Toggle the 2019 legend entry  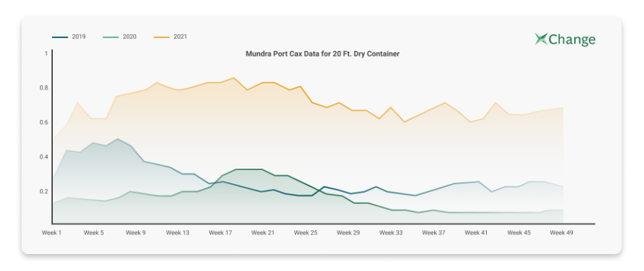point(68,37)
